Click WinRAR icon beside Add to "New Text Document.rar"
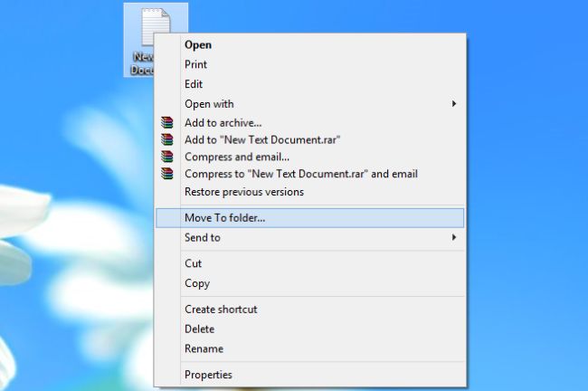Image resolution: width=588 pixels, height=391 pixels. 167,139
